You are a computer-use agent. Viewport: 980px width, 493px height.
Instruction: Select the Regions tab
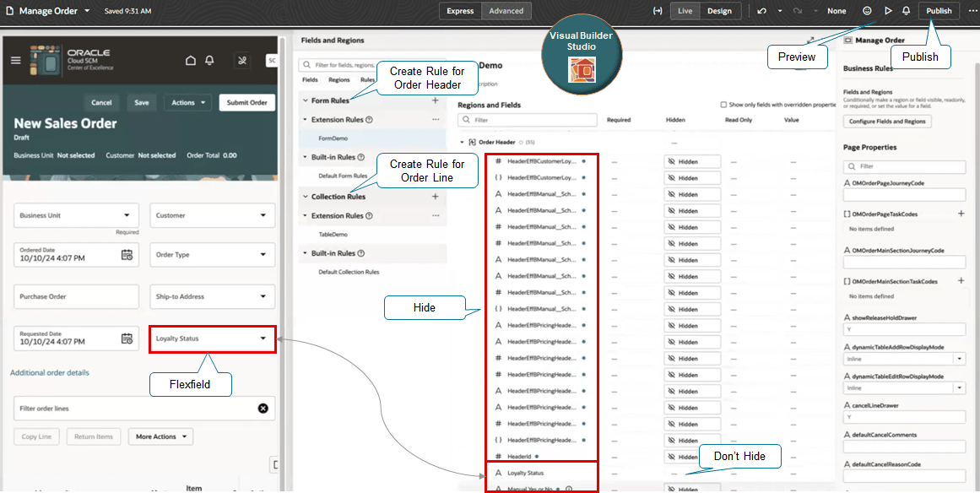pos(338,80)
